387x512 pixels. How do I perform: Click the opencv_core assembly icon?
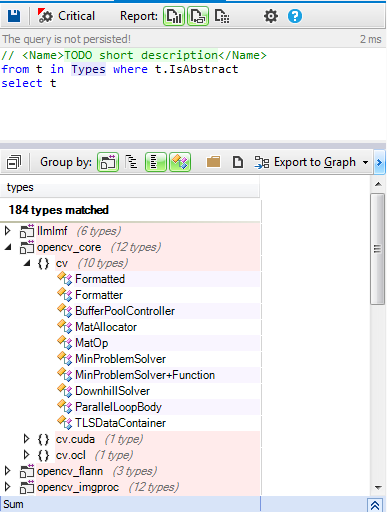[x=27, y=247]
